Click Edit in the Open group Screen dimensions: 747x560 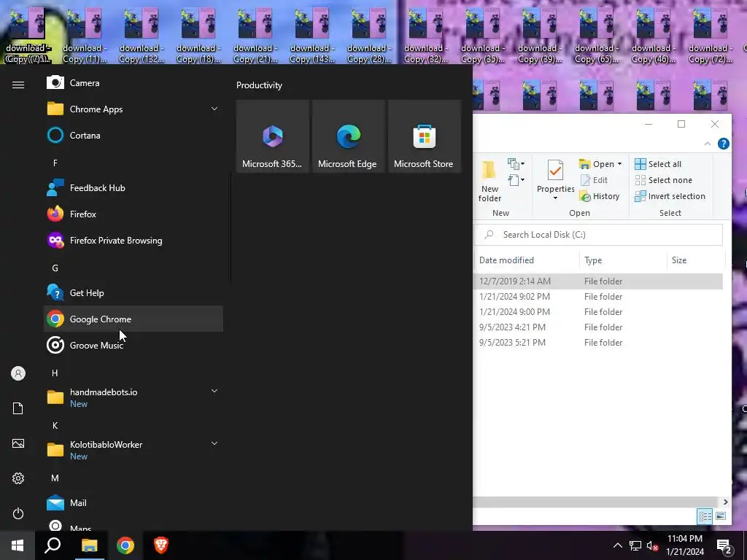tap(594, 180)
